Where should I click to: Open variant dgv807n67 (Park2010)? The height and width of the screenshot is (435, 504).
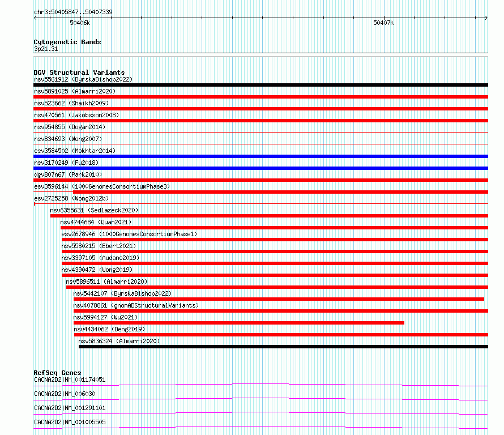tap(68, 174)
